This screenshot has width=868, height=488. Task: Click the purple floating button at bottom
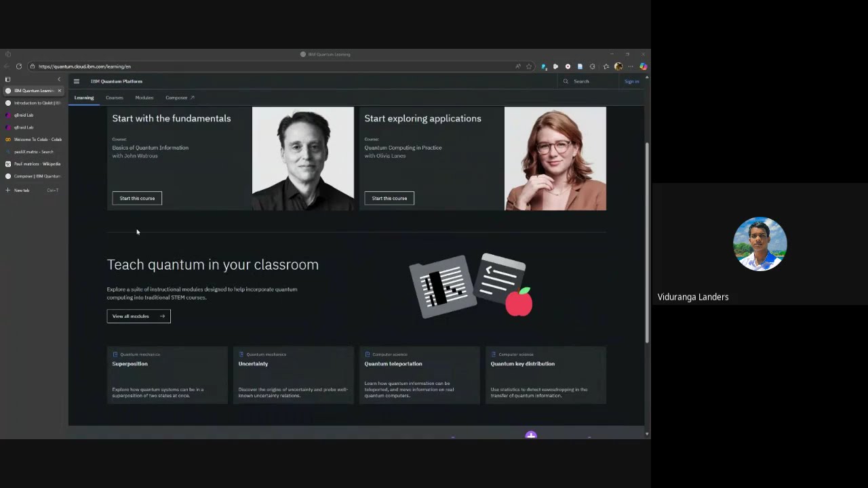coord(531,435)
